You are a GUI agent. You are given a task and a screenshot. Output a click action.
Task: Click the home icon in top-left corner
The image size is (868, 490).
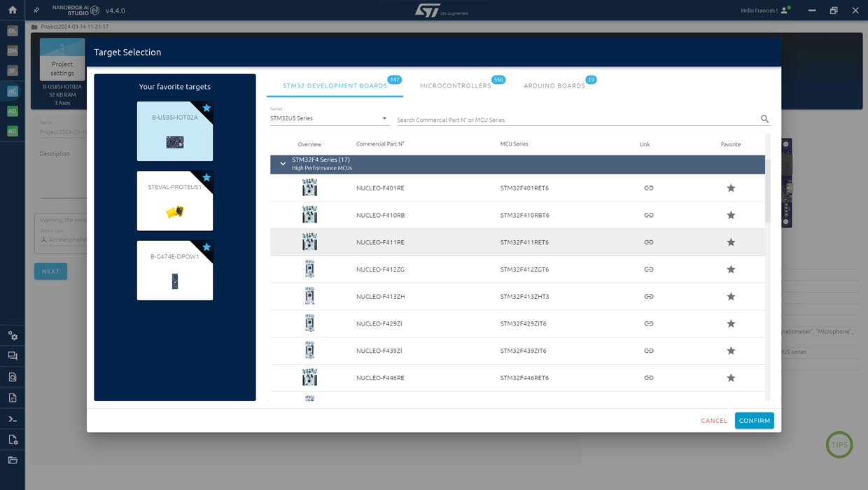[12, 10]
